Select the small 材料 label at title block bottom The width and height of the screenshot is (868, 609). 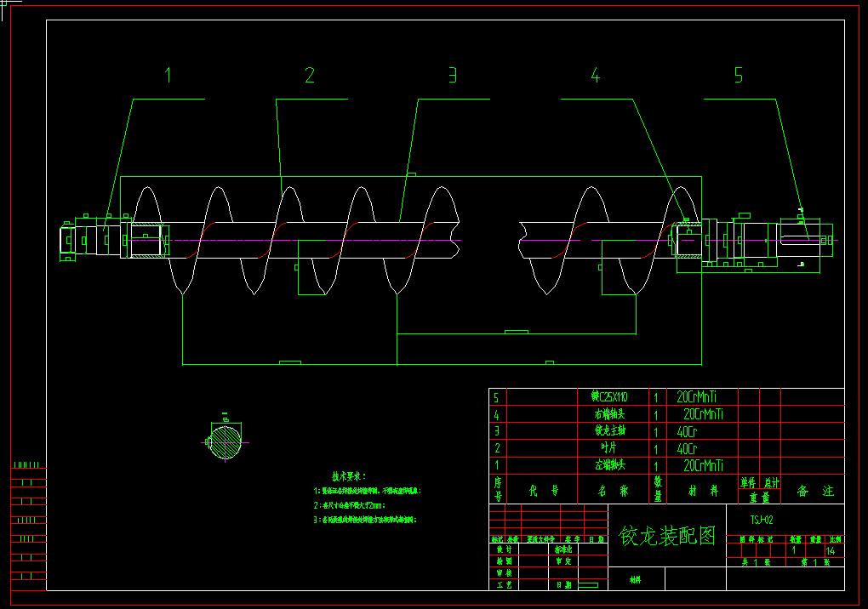tap(635, 580)
